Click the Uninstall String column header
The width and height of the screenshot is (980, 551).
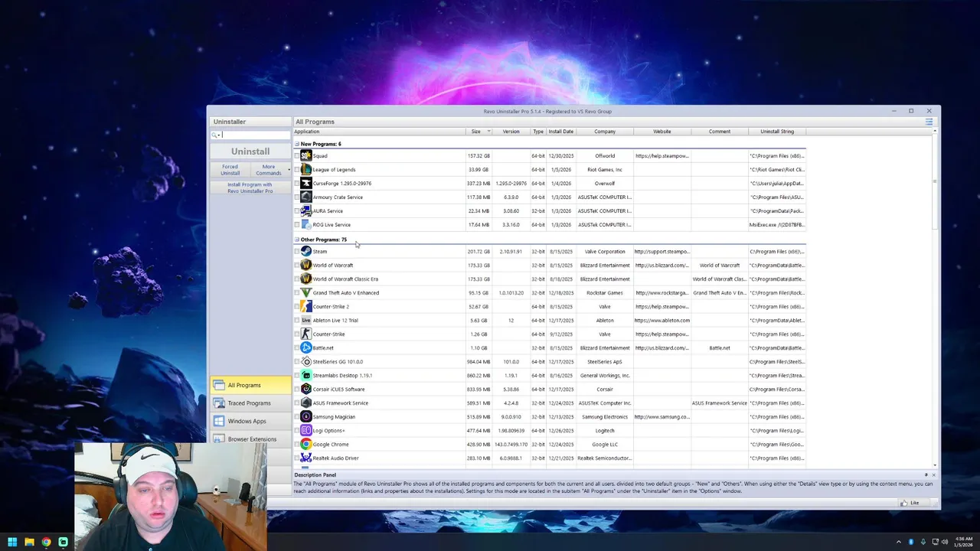[777, 132]
